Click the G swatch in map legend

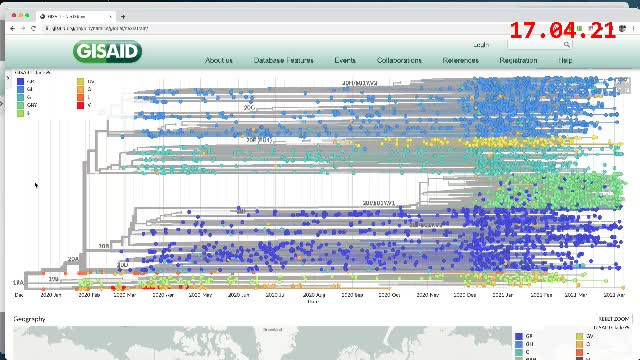pyautogui.click(x=519, y=352)
